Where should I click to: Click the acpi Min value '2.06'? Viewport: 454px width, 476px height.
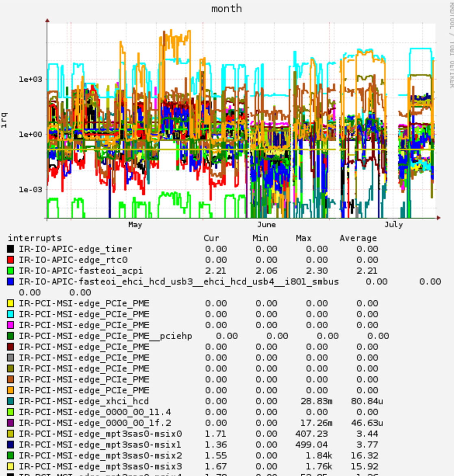click(x=266, y=271)
